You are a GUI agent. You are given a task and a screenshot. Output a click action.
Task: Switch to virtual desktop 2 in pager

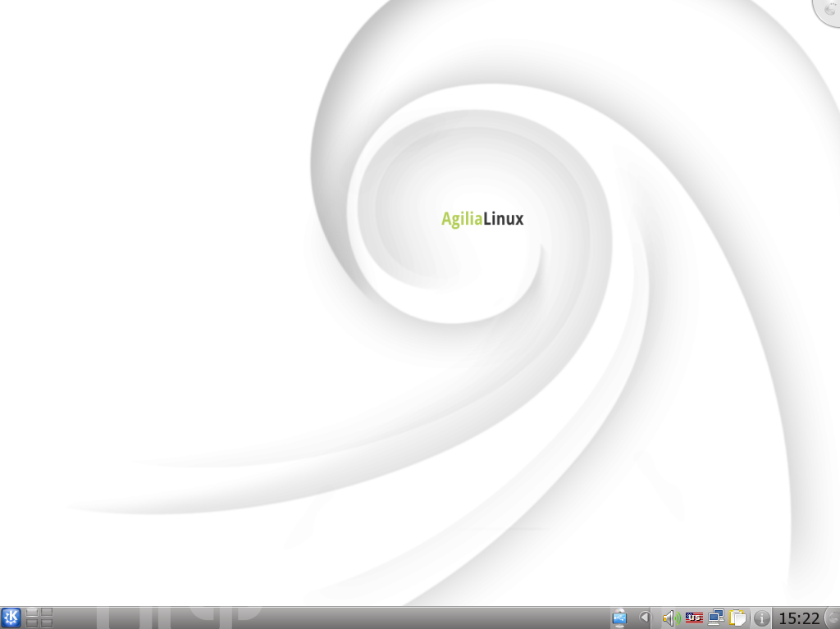pyautogui.click(x=47, y=612)
